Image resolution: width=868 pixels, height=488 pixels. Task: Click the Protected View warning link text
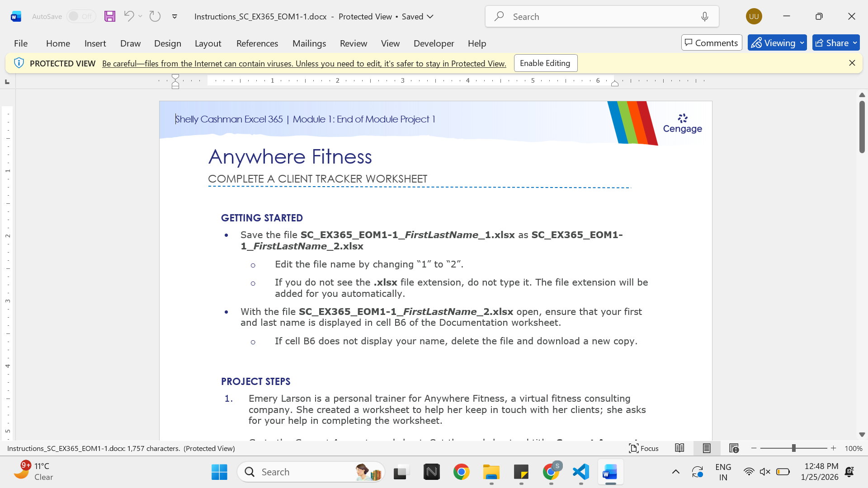[304, 64]
